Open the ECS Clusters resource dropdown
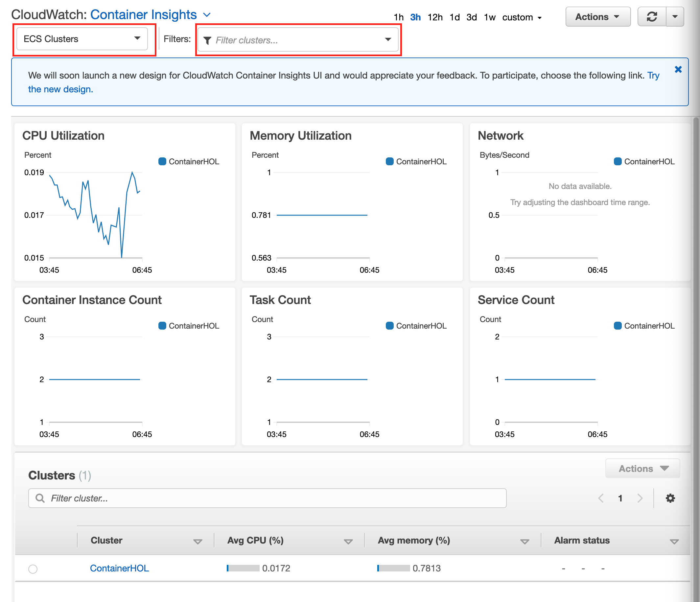Screen dimensions: 700x602 (x=82, y=39)
